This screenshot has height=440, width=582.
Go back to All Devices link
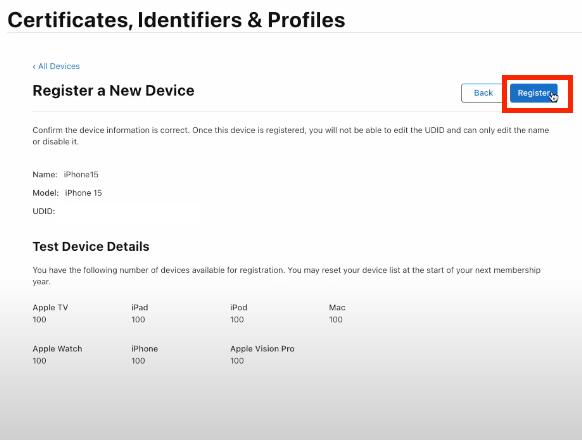56,66
